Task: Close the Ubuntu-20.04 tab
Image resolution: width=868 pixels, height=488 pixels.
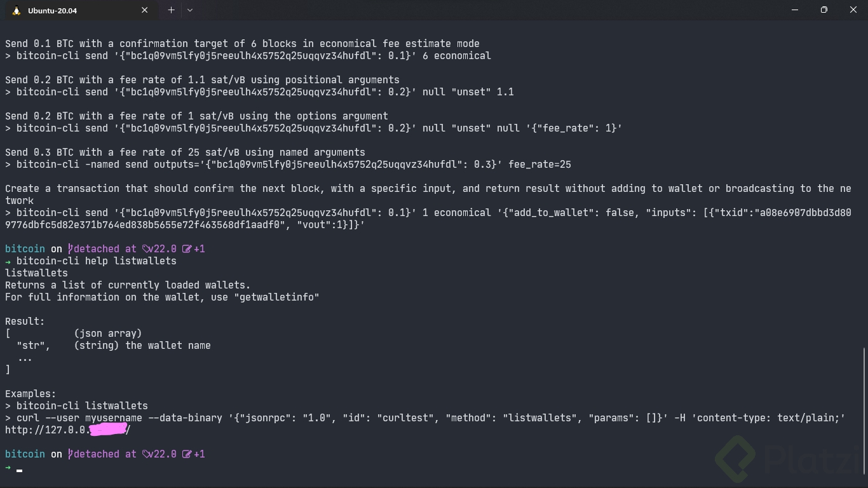Action: point(144,10)
